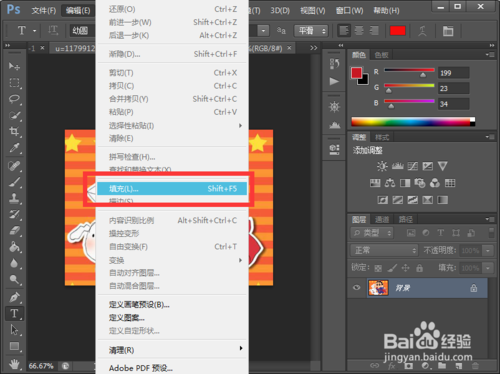
Task: Select the Blur tool
Action: [14, 263]
